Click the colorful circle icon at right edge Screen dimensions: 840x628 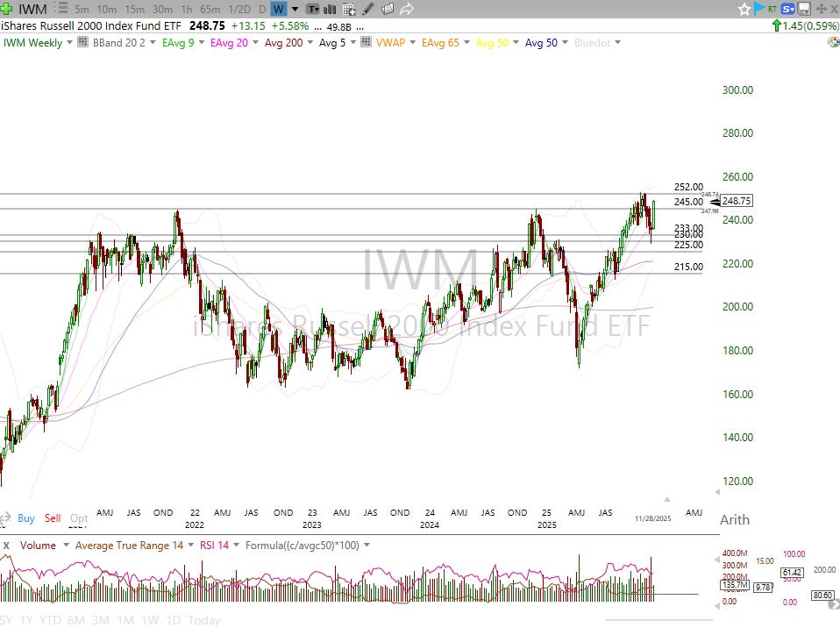pyautogui.click(x=834, y=42)
